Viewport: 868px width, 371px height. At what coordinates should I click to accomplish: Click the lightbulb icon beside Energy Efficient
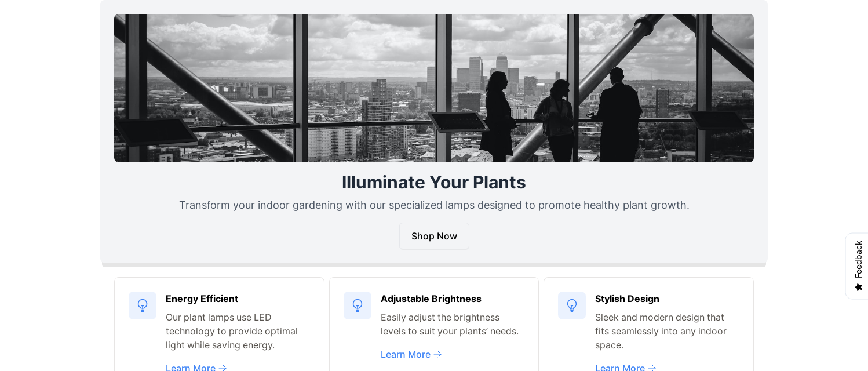point(143,305)
